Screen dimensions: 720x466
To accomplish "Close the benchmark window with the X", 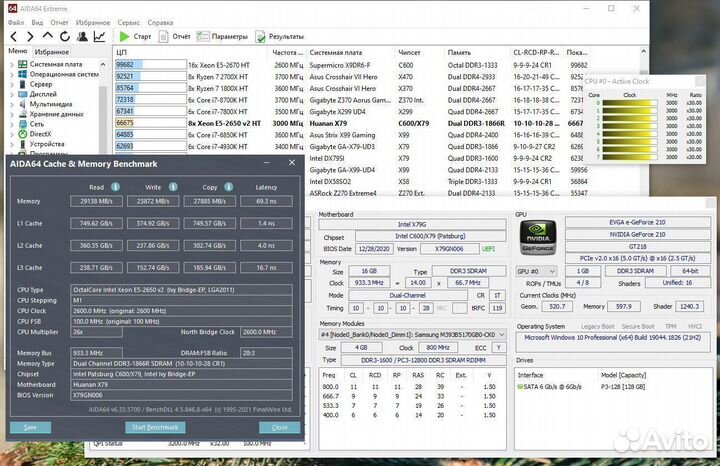I will point(292,163).
